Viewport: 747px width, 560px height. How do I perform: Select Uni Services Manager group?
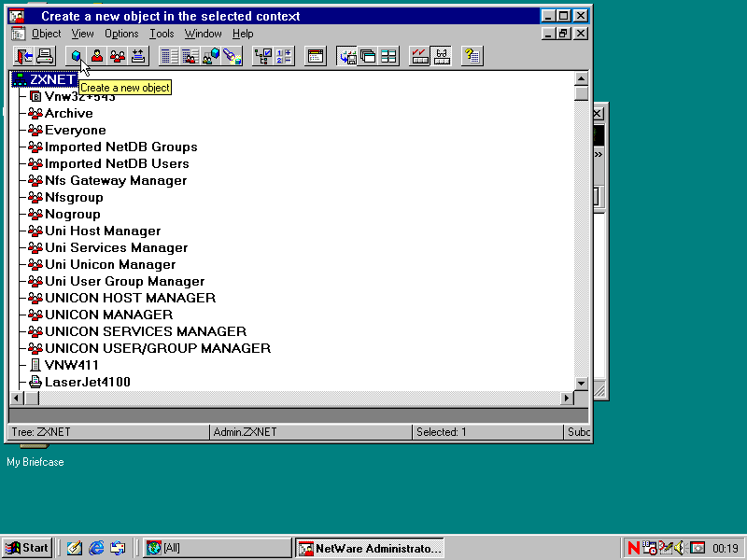[107, 247]
